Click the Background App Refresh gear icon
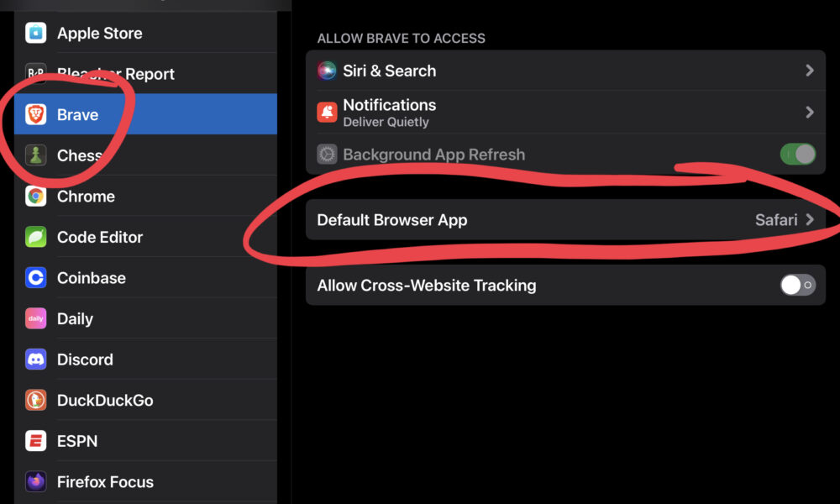Screen dimensions: 840x504 point(327,155)
